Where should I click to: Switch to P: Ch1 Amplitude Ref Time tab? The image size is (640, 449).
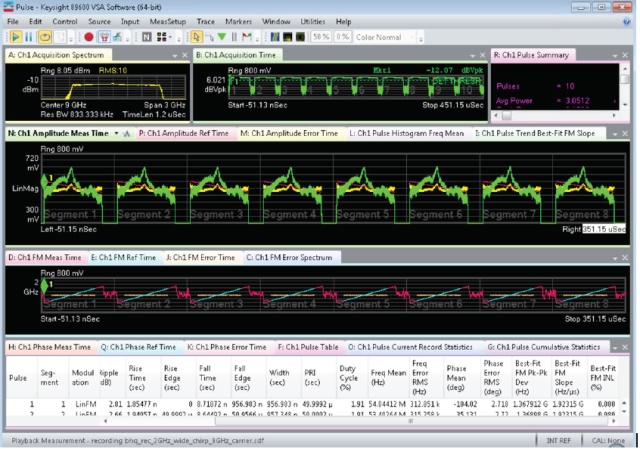click(184, 133)
